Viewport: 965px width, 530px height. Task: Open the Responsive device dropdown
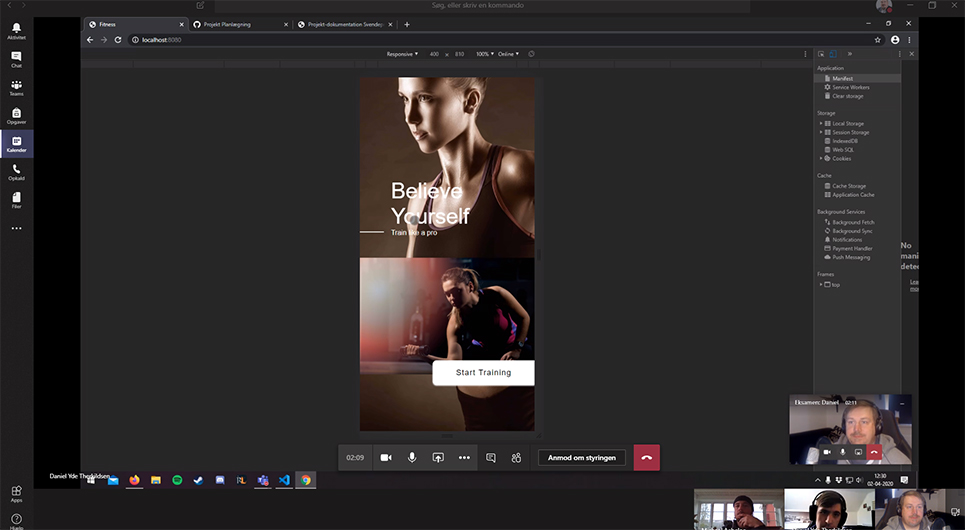point(402,54)
